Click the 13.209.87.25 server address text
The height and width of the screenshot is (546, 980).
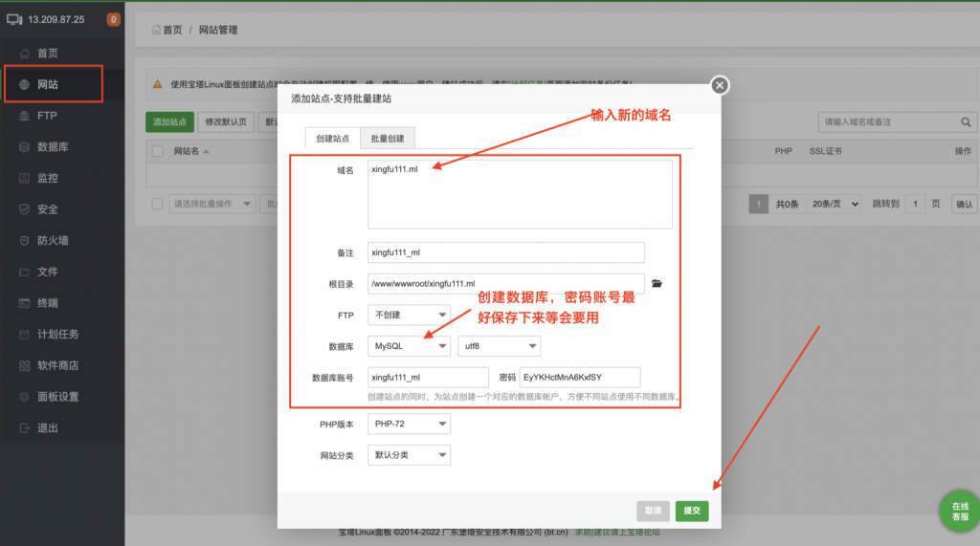coord(56,19)
